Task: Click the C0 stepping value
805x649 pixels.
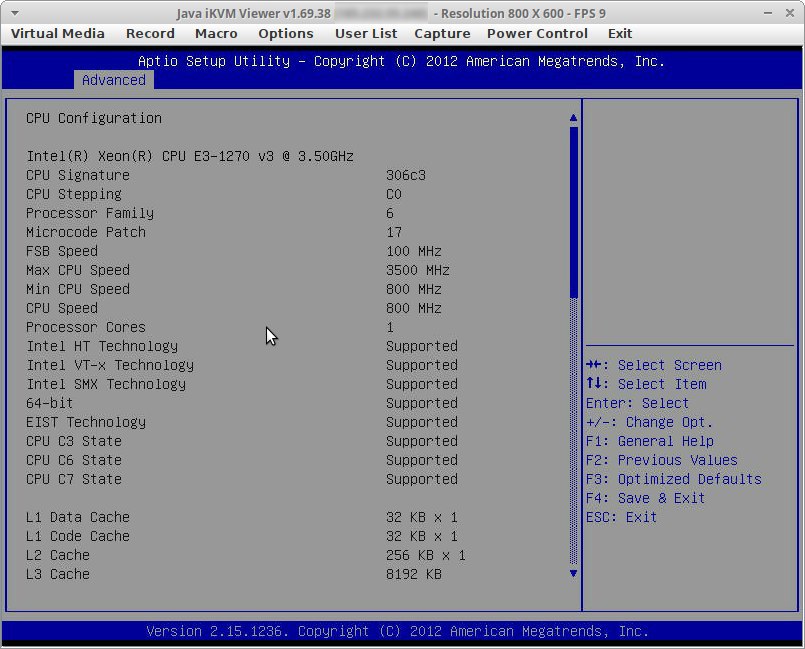Action: pyautogui.click(x=394, y=194)
